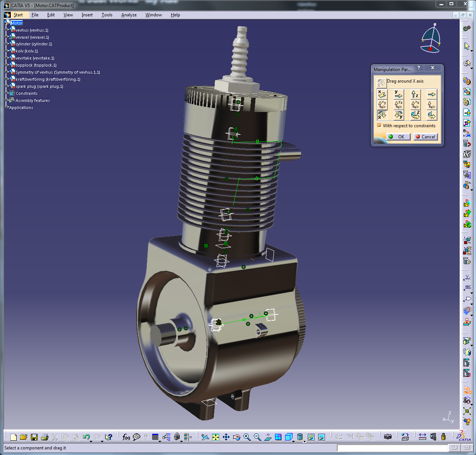
Task: Click Measure Between ruler icon
Action: [422, 437]
